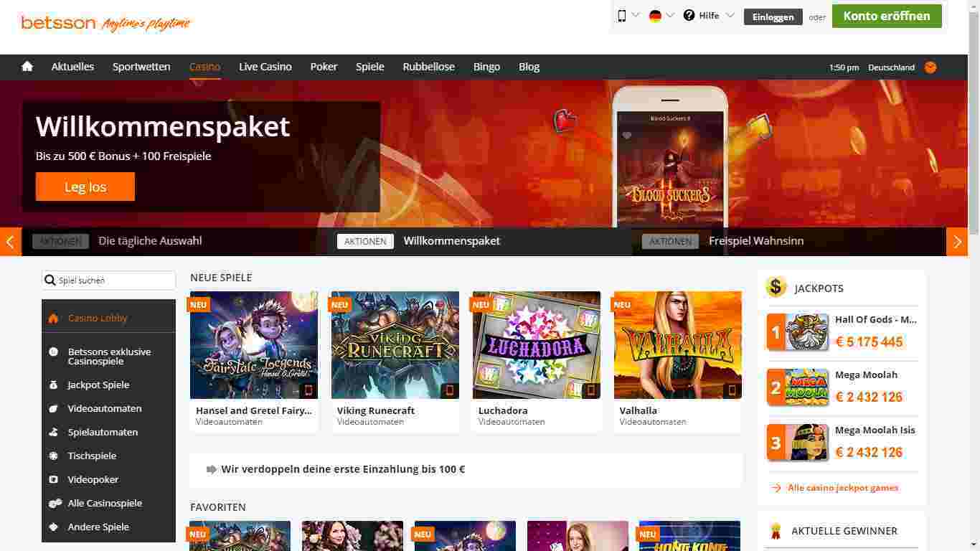The height and width of the screenshot is (551, 980).
Task: Open the Poker menu item
Action: (324, 67)
